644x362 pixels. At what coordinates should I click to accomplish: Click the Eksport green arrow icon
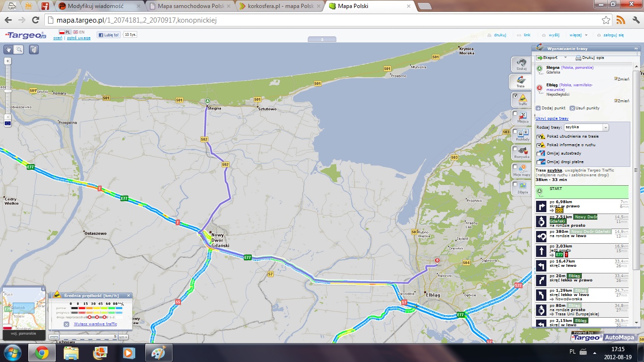pyautogui.click(x=539, y=58)
